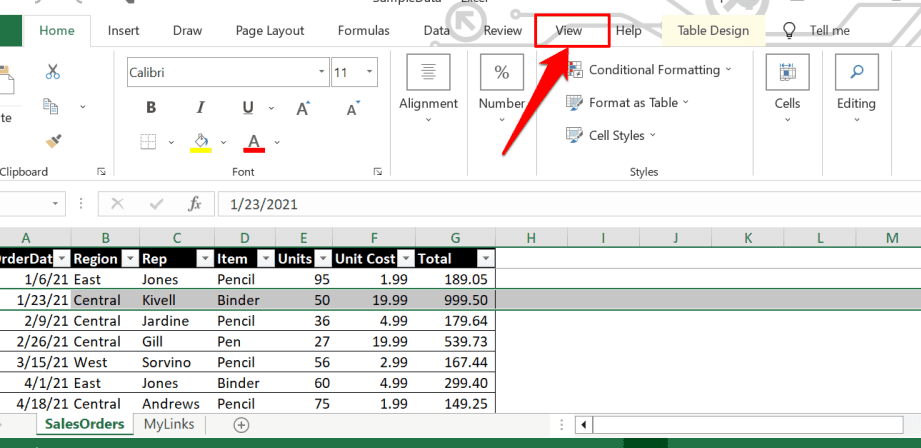This screenshot has height=448, width=921.
Task: Click the formula bar showing 1/23/2021
Action: (569, 204)
